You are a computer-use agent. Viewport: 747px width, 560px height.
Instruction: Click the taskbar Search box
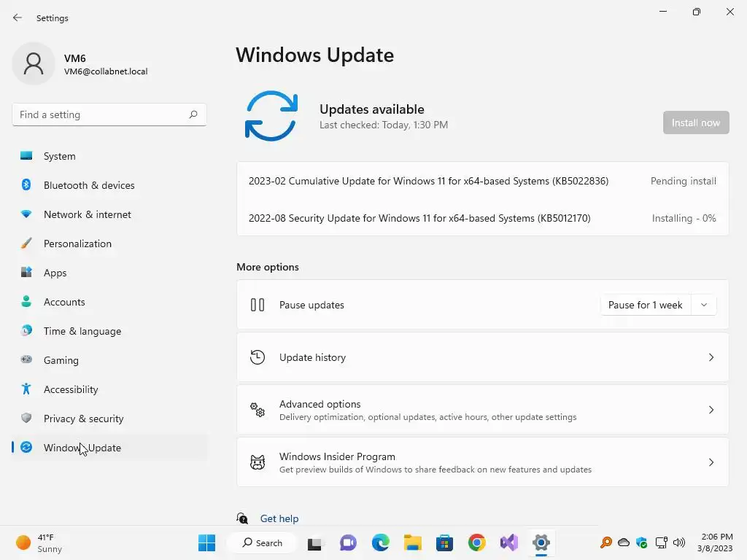[262, 542]
